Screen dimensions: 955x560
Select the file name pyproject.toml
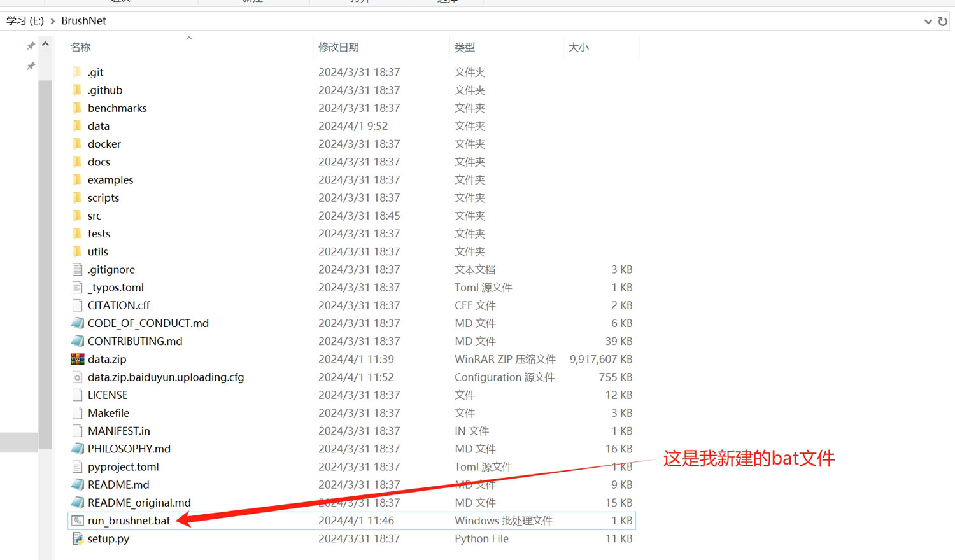[124, 466]
